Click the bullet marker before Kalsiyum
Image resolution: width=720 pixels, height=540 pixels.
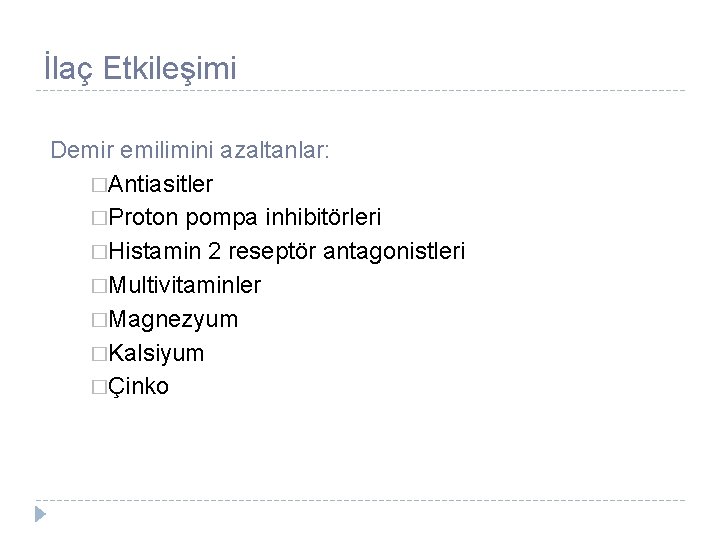pyautogui.click(x=97, y=354)
